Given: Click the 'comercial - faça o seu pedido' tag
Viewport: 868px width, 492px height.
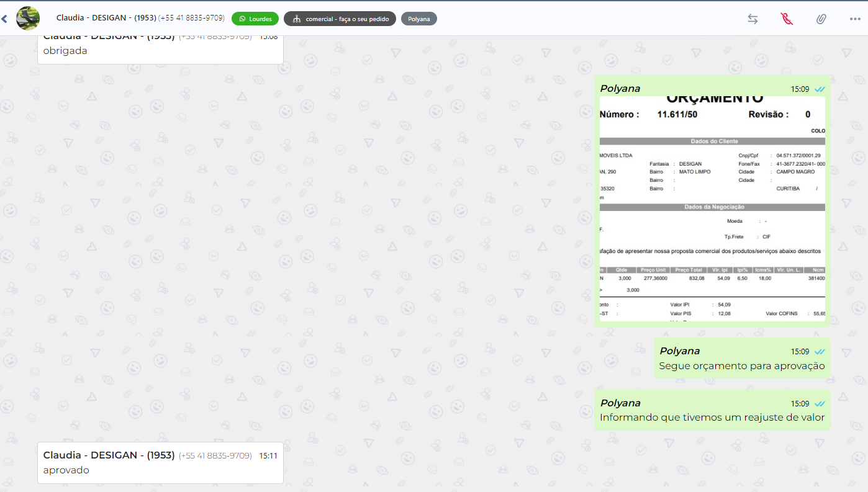Looking at the screenshot, I should pyautogui.click(x=340, y=19).
